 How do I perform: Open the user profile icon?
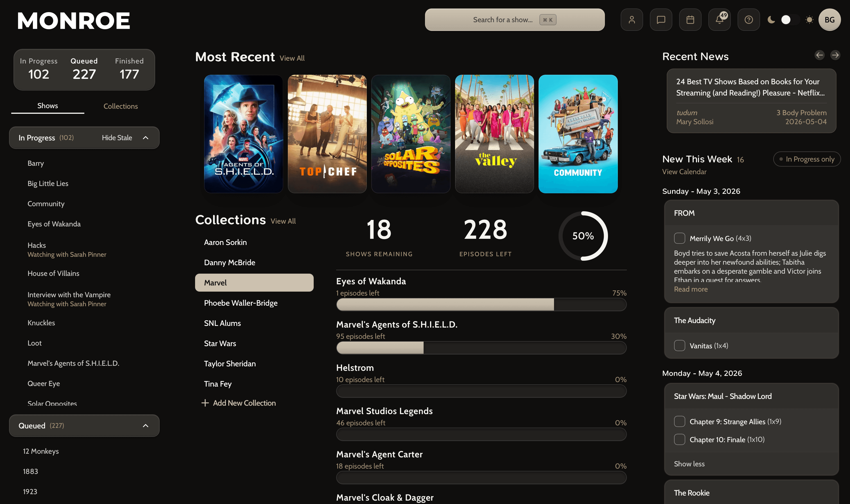point(632,20)
